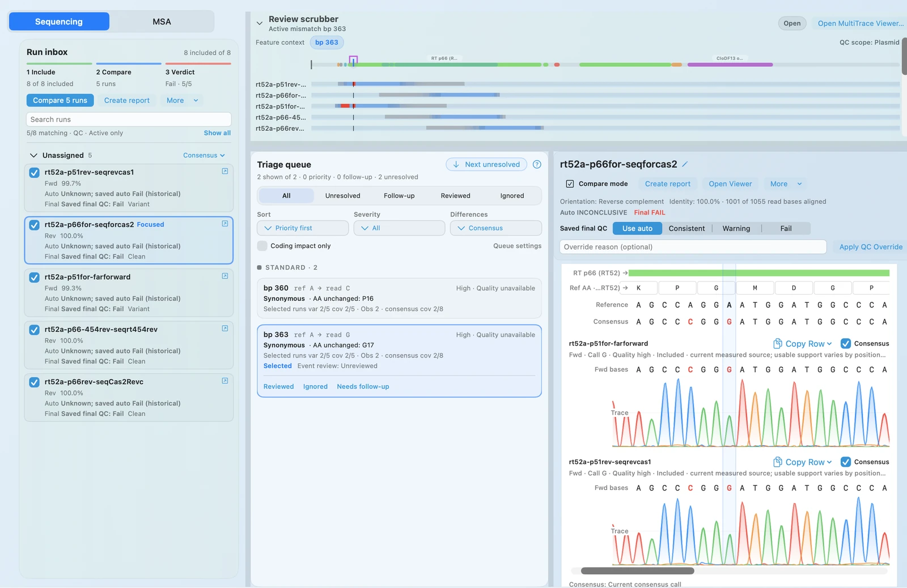Select the Follow-up filter tab
Viewport: 907px width, 588px height.
(399, 195)
